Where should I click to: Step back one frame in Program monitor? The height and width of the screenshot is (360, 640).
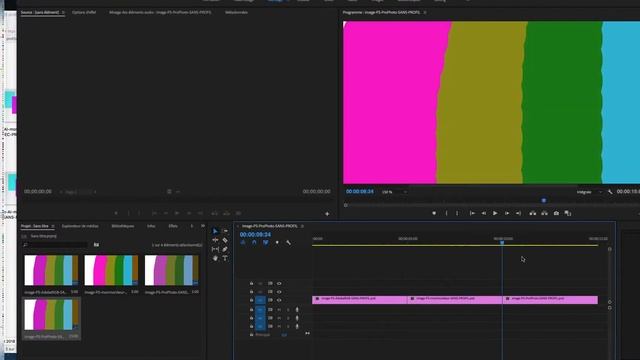(484, 213)
